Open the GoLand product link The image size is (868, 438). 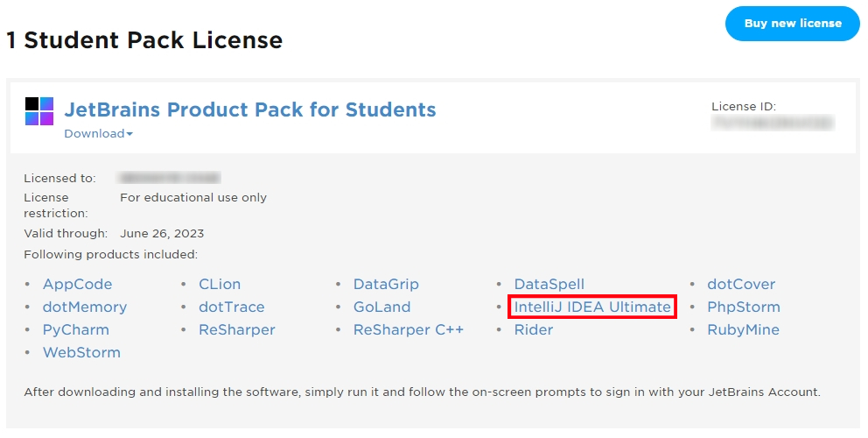point(382,307)
